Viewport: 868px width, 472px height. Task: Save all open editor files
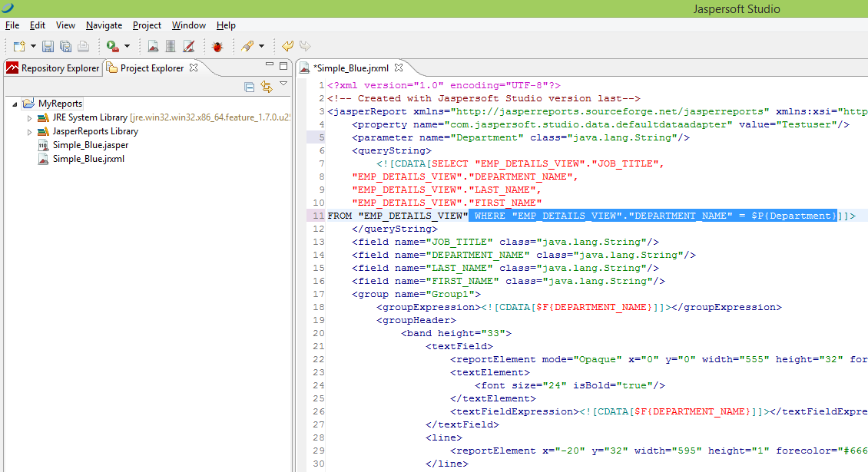[65, 45]
